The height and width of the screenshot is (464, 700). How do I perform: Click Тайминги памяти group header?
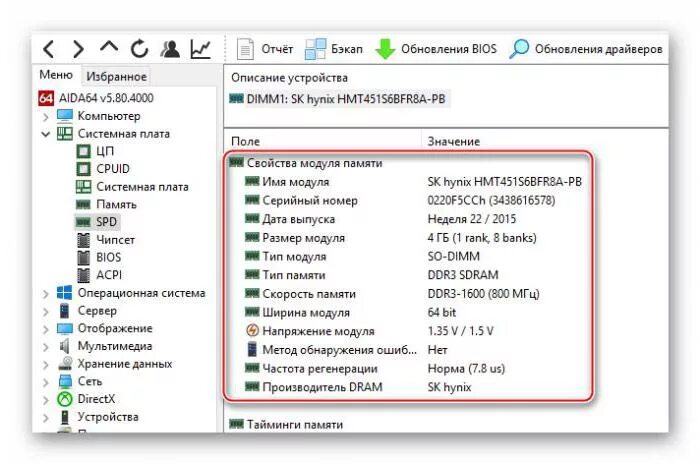point(286,424)
